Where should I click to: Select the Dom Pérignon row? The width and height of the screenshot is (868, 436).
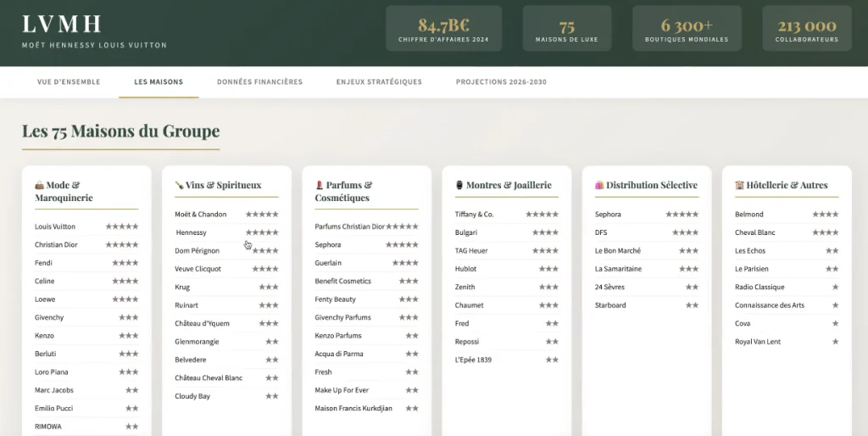click(226, 251)
